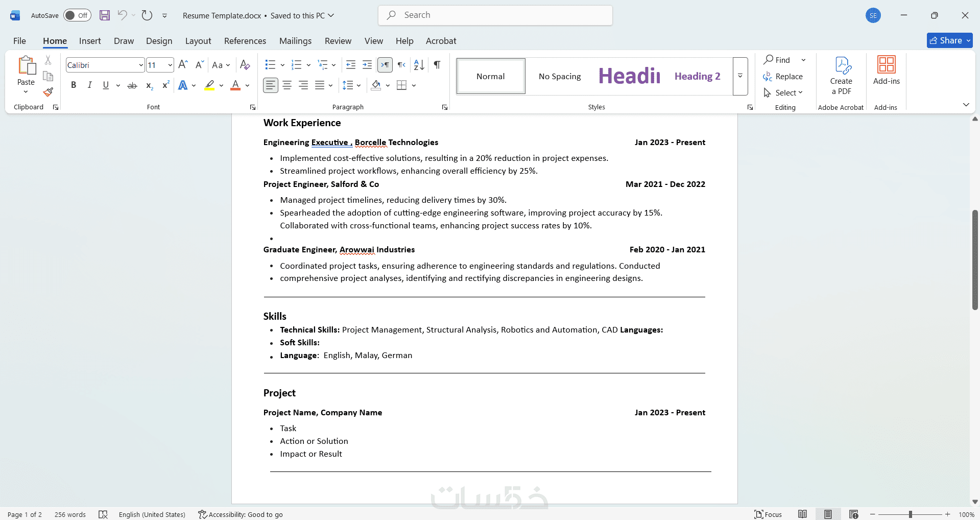Click the Redo/Repeat icon

147,15
